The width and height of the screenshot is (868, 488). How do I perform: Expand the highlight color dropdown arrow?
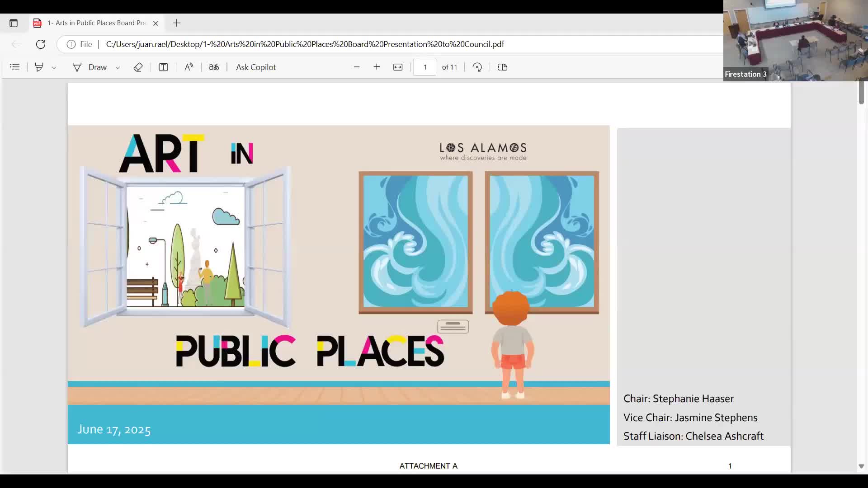[54, 68]
